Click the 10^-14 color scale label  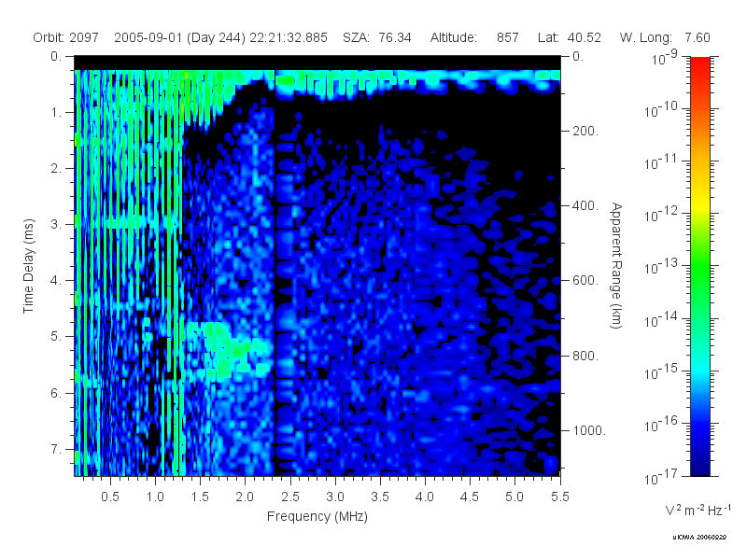pyautogui.click(x=661, y=320)
